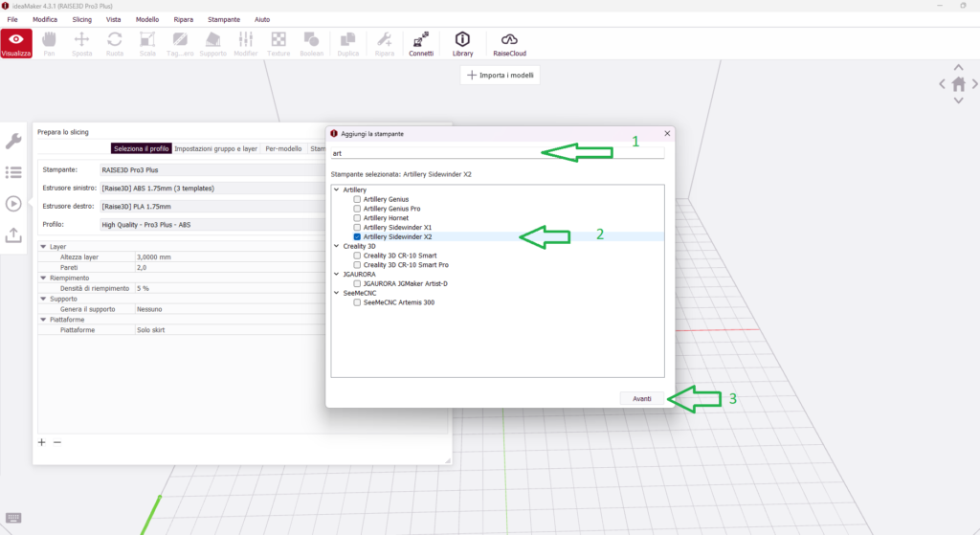Open the Connetti connection tool
Viewport: 980px width, 535px height.
coord(421,44)
